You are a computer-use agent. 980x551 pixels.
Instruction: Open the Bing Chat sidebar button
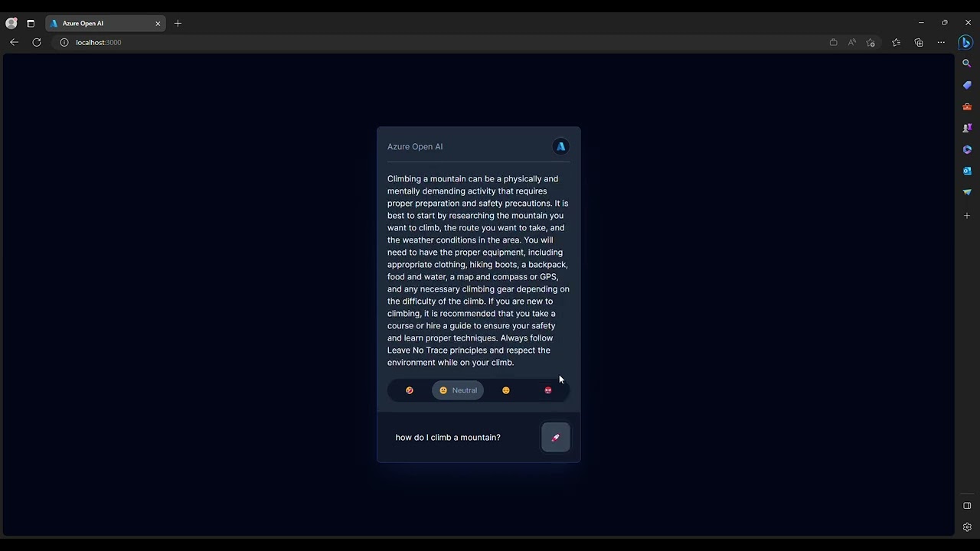(966, 42)
